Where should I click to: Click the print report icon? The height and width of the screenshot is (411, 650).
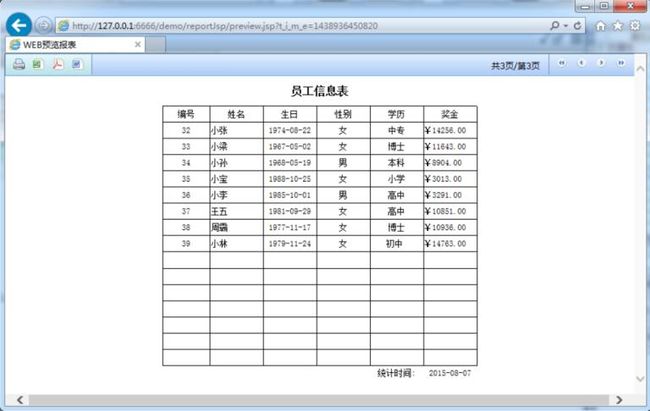tap(19, 64)
